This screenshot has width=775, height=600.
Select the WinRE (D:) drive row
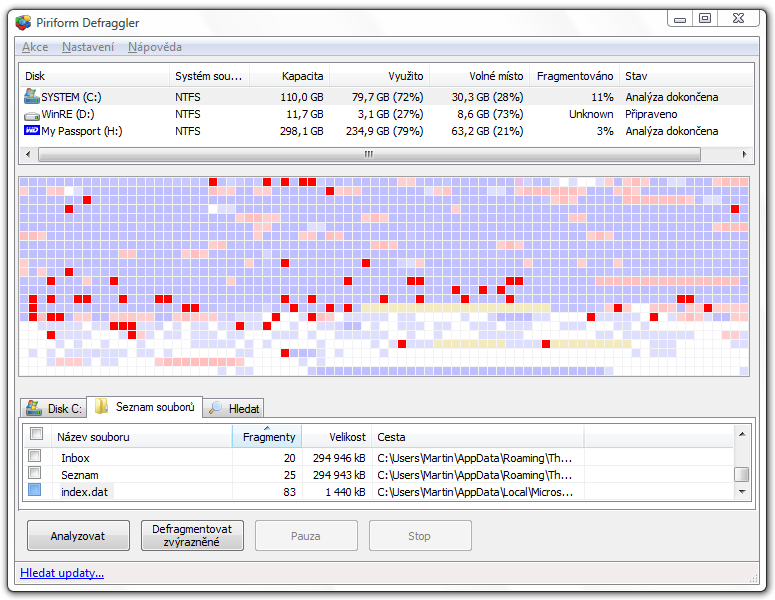coord(387,114)
